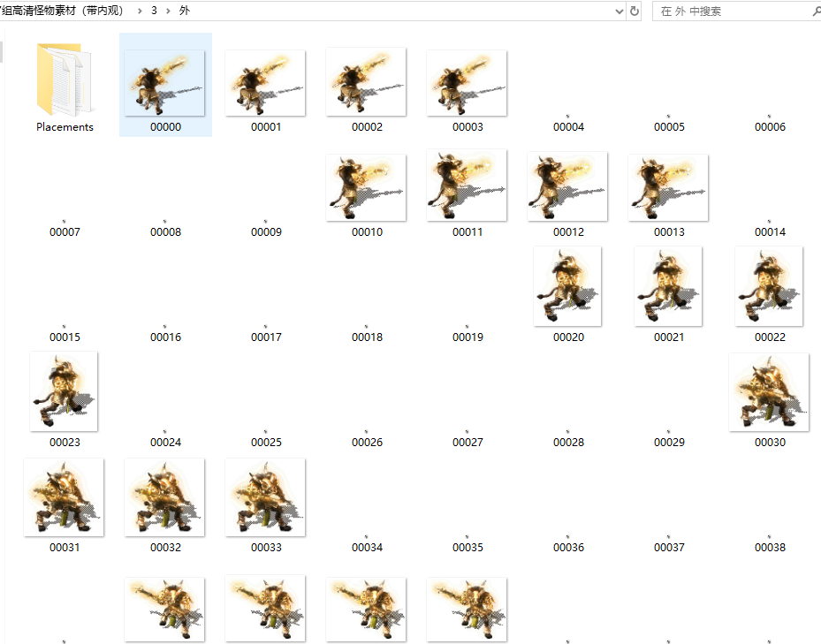
Task: Select file labeled 00008
Action: 165,232
